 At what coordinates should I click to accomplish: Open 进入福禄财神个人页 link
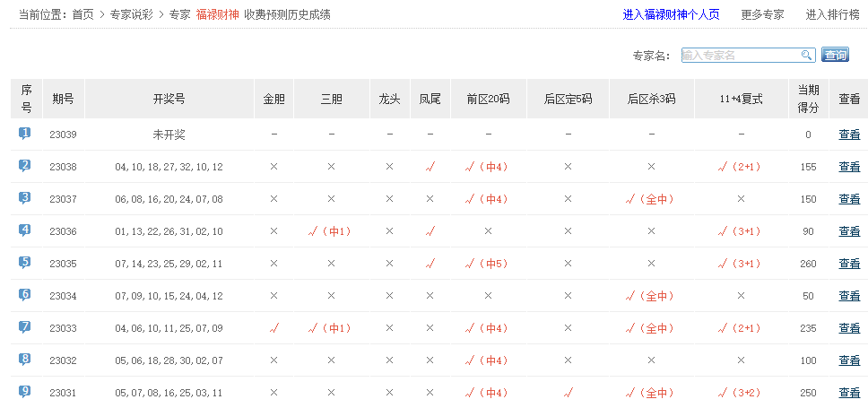click(671, 15)
